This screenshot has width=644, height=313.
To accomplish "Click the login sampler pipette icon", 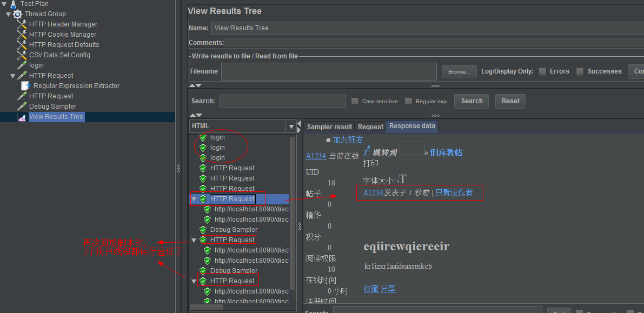I will (x=22, y=65).
